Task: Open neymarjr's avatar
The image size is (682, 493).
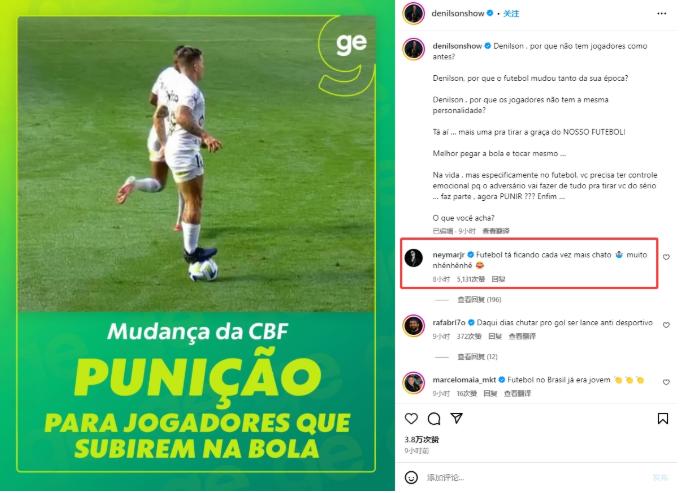Action: click(414, 258)
